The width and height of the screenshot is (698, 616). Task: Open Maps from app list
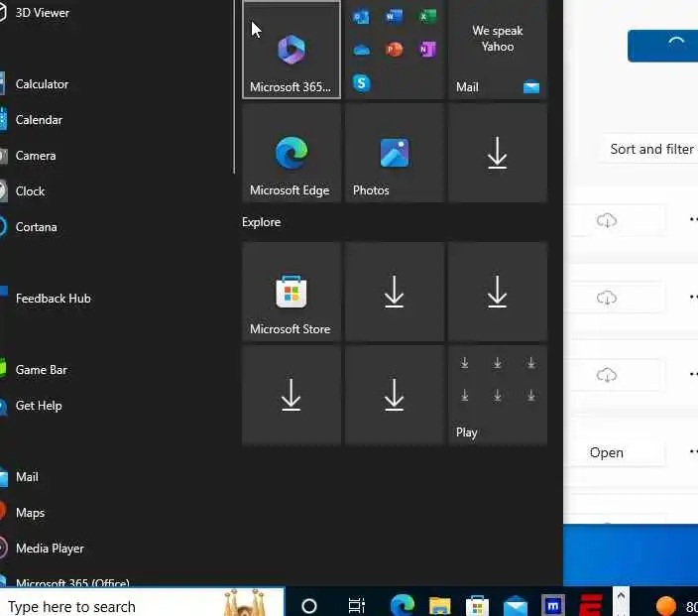tap(30, 513)
